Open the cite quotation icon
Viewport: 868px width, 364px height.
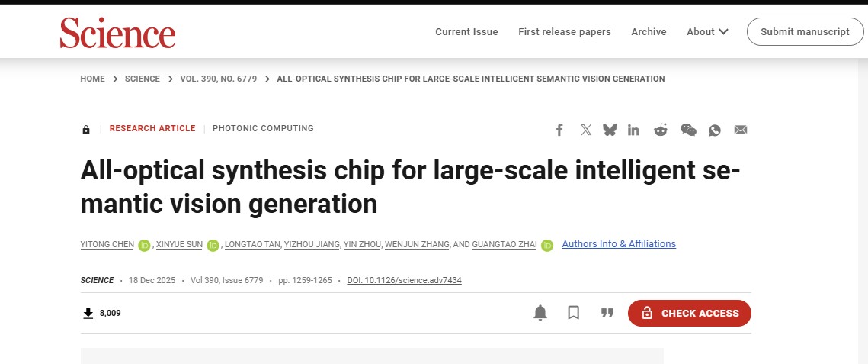point(607,313)
